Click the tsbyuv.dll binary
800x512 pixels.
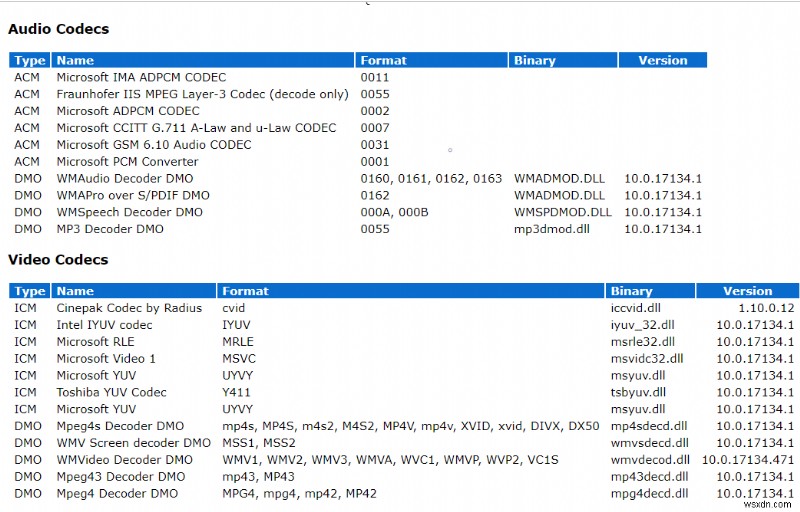pos(638,392)
